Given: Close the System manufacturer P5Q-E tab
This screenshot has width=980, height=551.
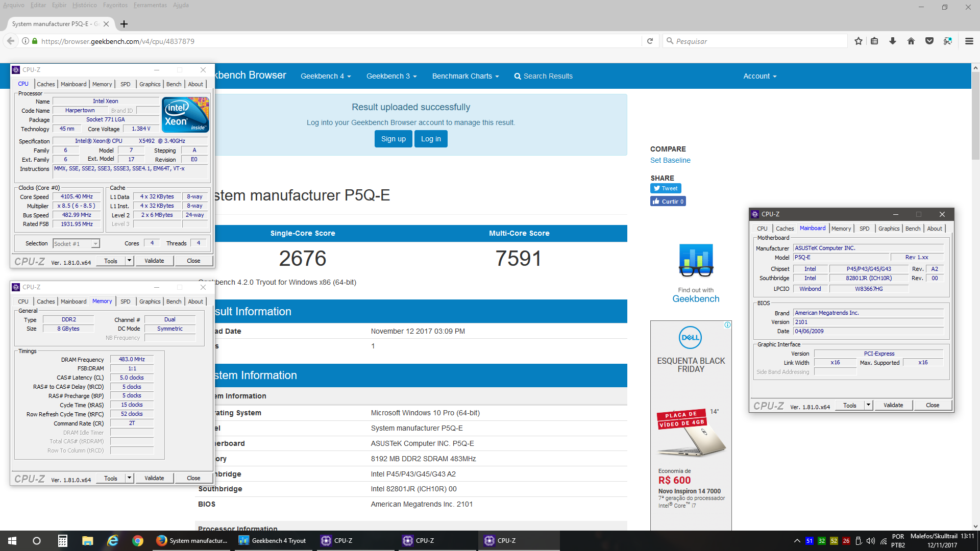Looking at the screenshot, I should tap(106, 24).
